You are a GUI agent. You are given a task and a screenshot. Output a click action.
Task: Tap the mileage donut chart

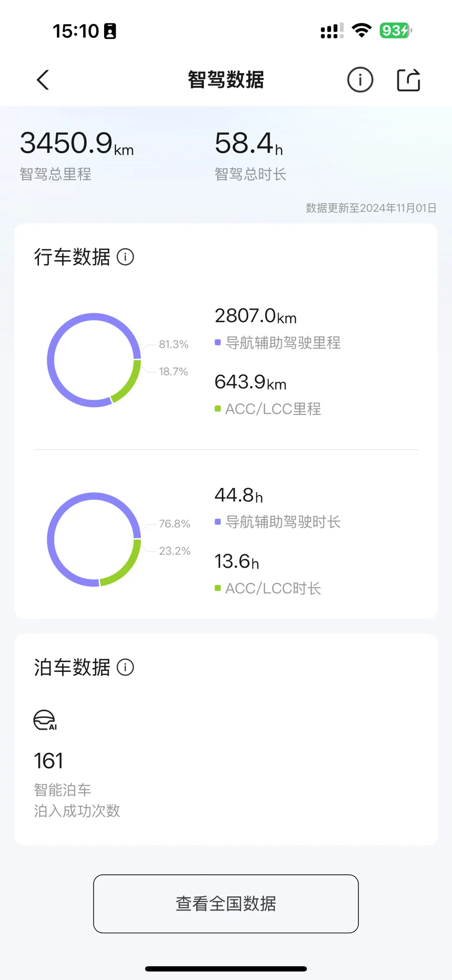[x=94, y=360]
